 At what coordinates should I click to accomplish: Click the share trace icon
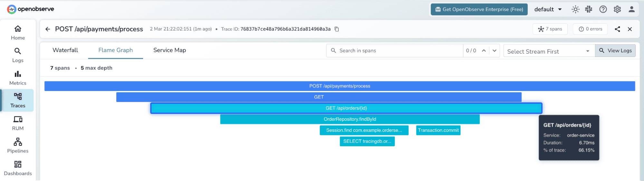[617, 29]
